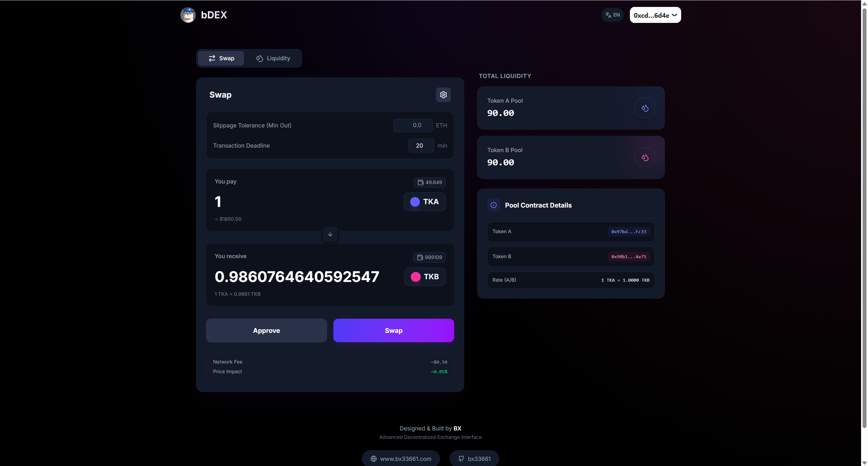Switch to the Liquidity tab
The width and height of the screenshot is (868, 466).
click(273, 58)
